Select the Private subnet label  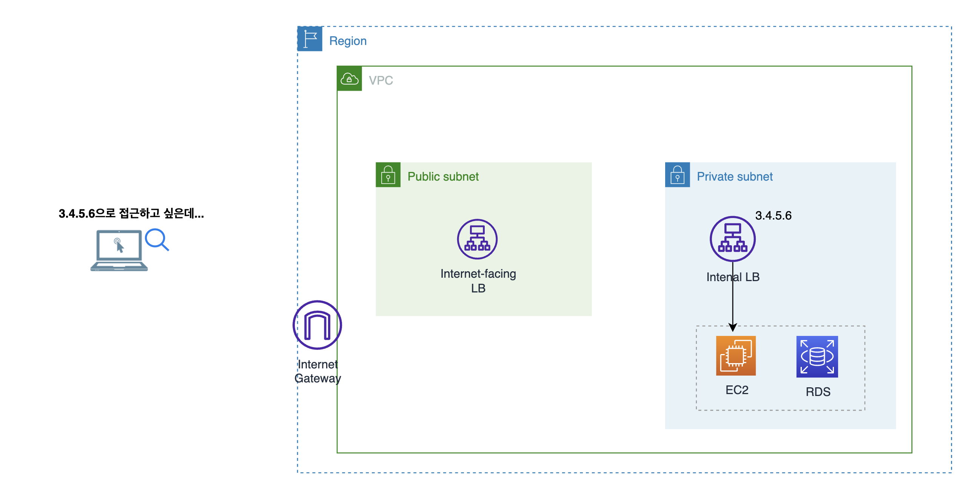734,176
